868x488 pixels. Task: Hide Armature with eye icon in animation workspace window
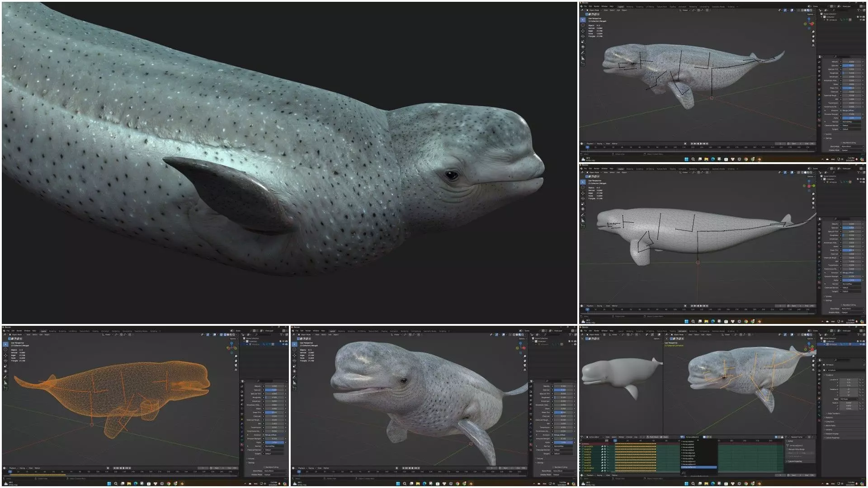[860, 344]
